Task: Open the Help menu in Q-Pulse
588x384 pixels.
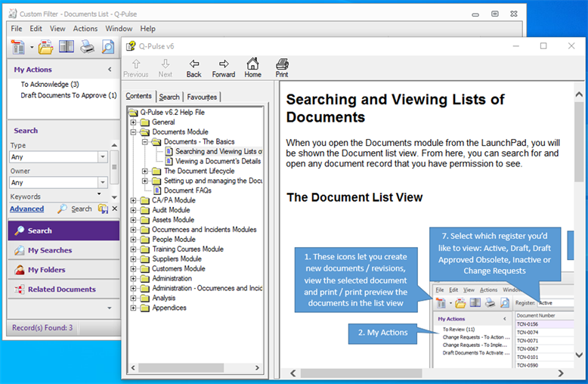Action: (x=147, y=29)
